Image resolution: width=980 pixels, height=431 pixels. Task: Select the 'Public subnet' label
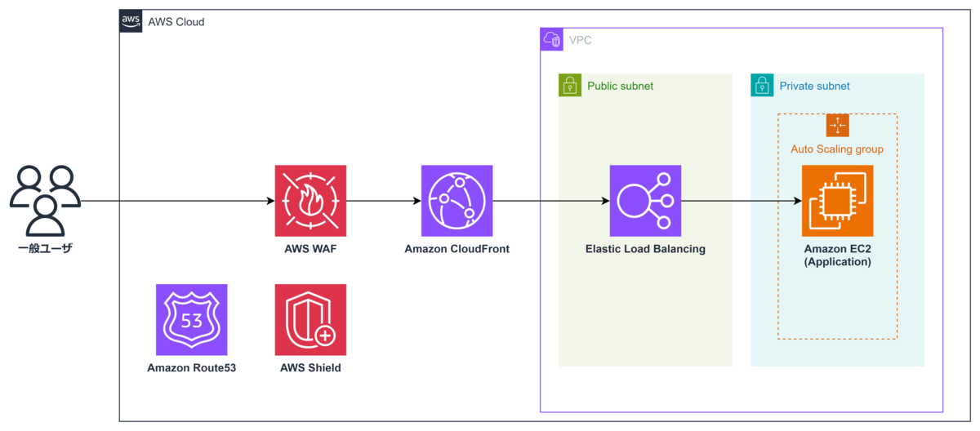click(x=621, y=86)
